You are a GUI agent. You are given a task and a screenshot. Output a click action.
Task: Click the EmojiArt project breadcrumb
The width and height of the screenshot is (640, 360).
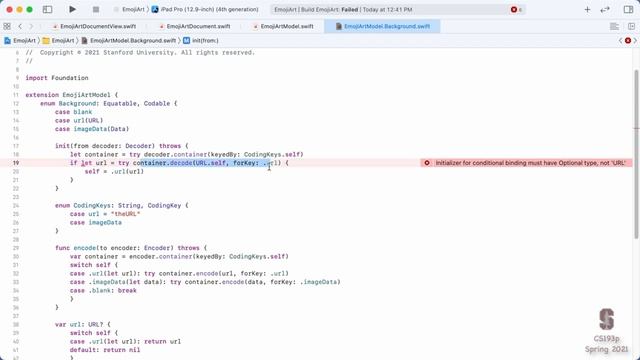click(20, 40)
